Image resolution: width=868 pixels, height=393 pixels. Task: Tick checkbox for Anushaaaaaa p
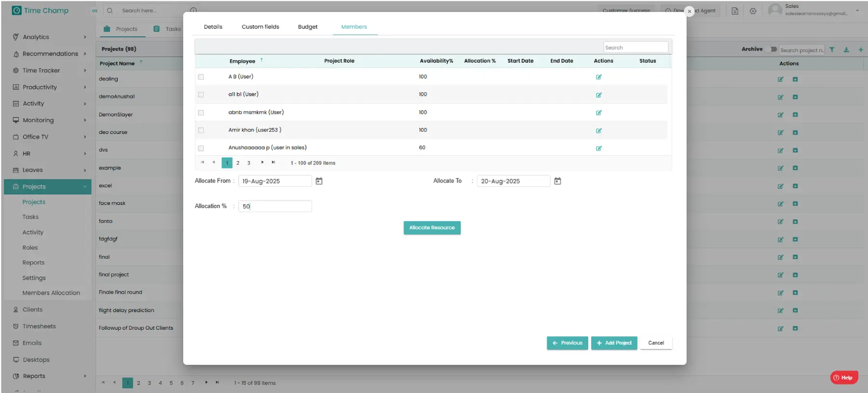201,149
